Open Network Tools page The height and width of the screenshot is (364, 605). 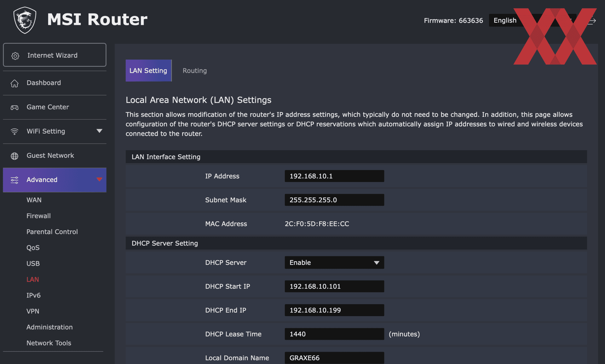coord(49,343)
